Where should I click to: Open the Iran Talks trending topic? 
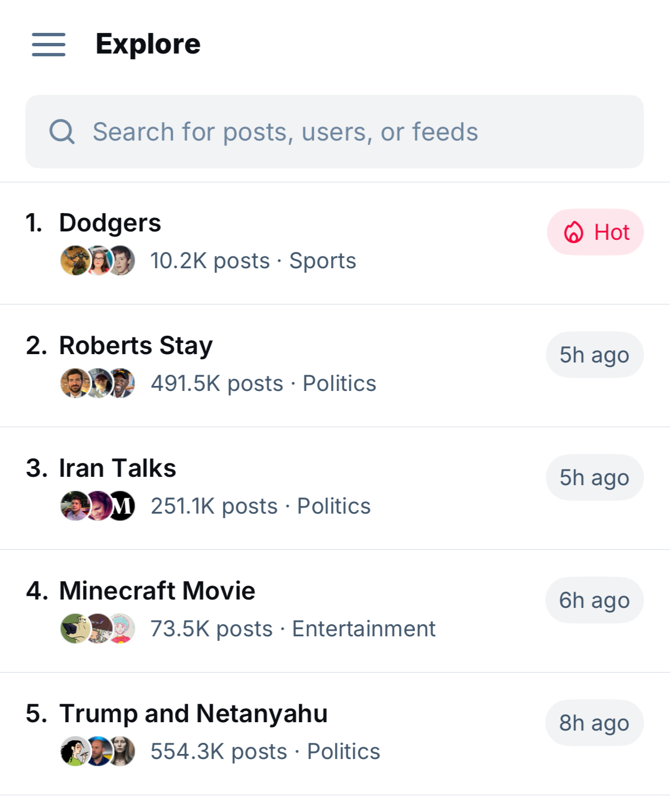(x=118, y=468)
